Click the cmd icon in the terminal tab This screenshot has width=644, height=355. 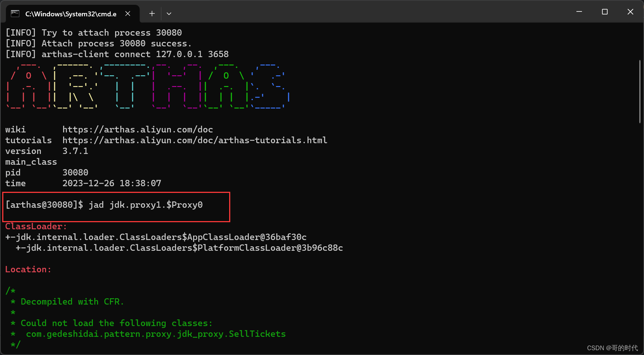coord(15,14)
